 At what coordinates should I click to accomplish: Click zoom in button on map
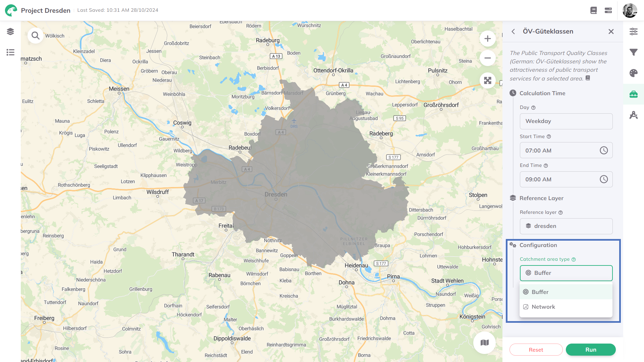[x=487, y=39]
